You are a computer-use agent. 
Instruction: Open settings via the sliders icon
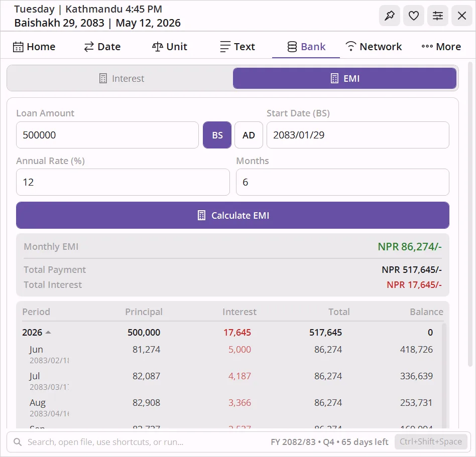[x=438, y=16]
